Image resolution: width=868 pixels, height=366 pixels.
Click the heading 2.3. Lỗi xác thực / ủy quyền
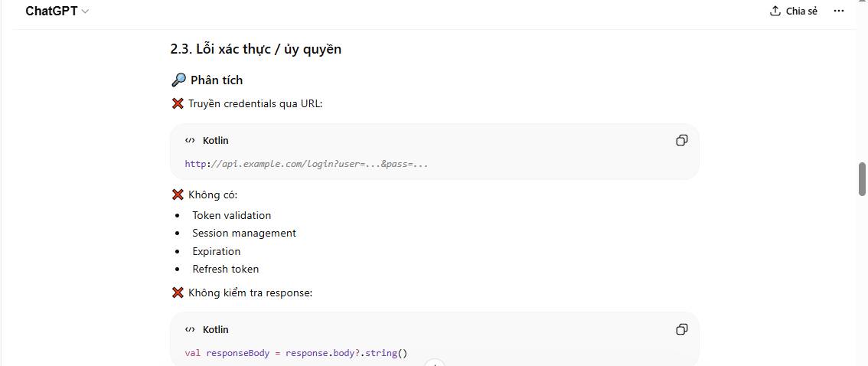point(256,49)
